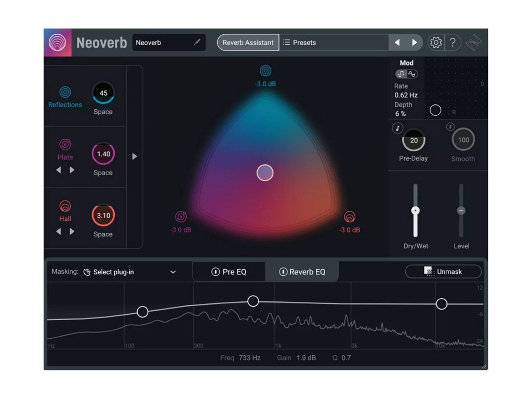This screenshot has width=532, height=399.
Task: Click the Presets list icon
Action: coord(286,43)
